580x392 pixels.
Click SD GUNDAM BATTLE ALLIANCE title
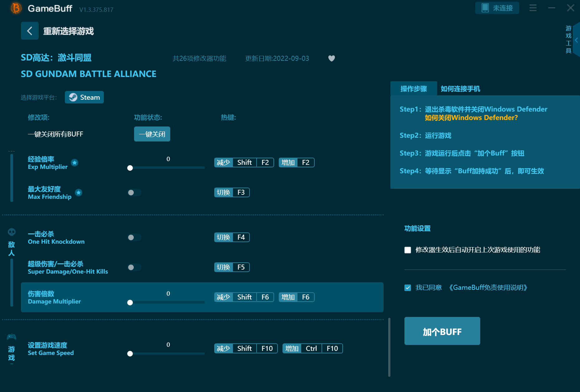coord(89,74)
